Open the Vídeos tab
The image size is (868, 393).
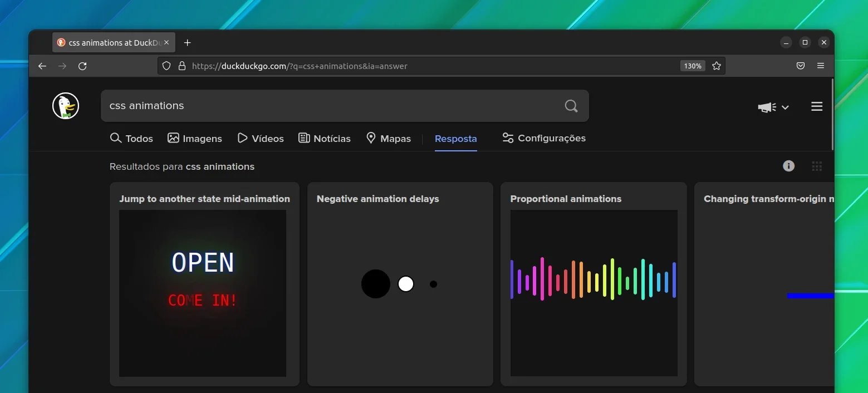pyautogui.click(x=261, y=138)
